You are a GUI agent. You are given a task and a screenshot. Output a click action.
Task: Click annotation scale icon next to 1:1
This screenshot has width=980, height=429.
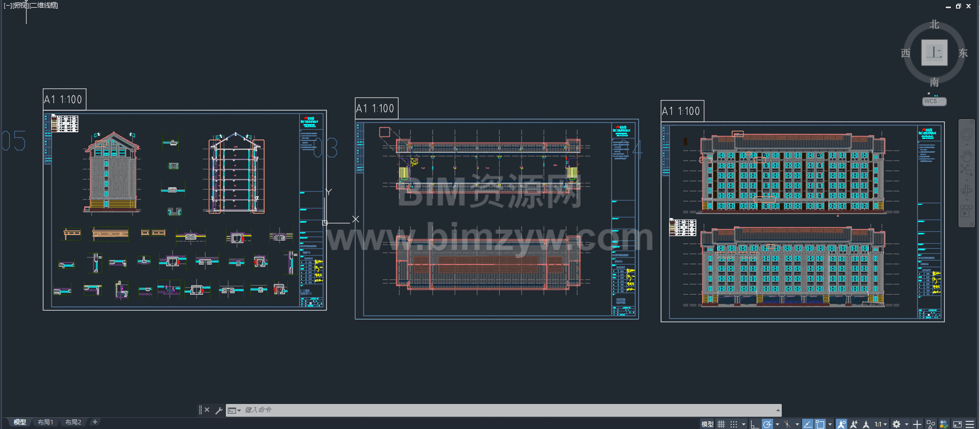tap(866, 424)
